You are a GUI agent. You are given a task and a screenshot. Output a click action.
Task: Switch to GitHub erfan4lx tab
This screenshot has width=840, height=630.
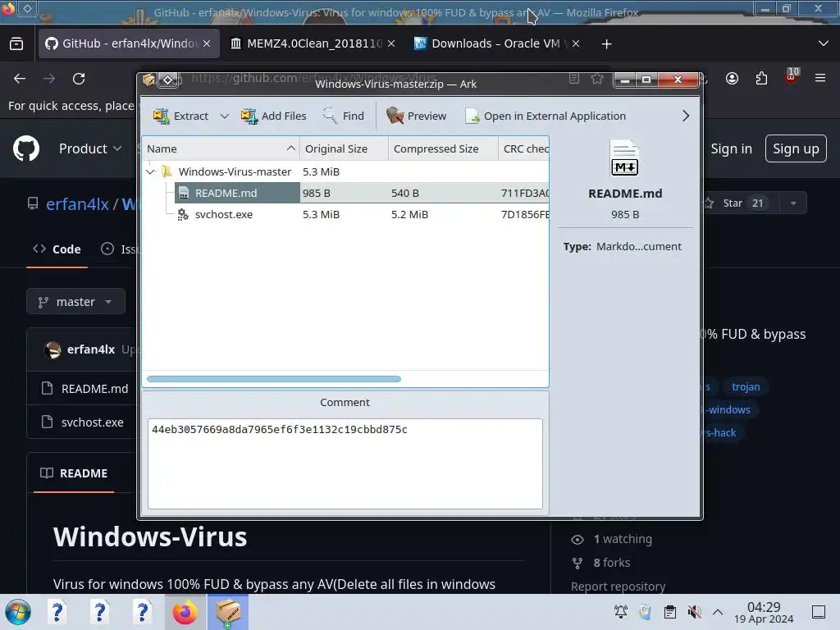(129, 43)
